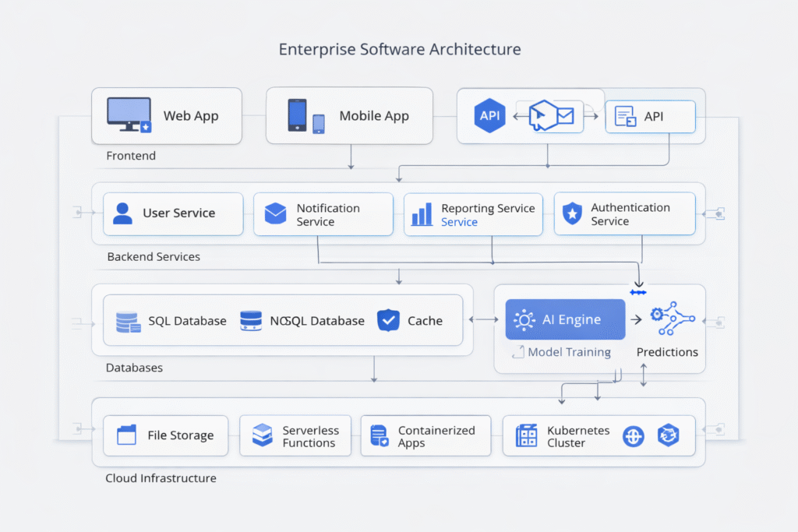Select the User Service person icon
Viewport: 798px width, 532px height.
tap(122, 213)
